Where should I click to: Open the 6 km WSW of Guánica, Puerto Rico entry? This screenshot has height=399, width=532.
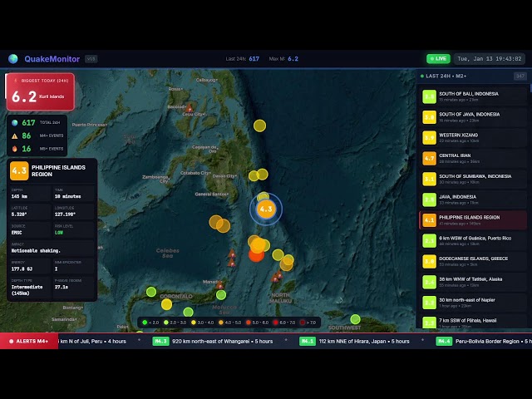pyautogui.click(x=474, y=241)
